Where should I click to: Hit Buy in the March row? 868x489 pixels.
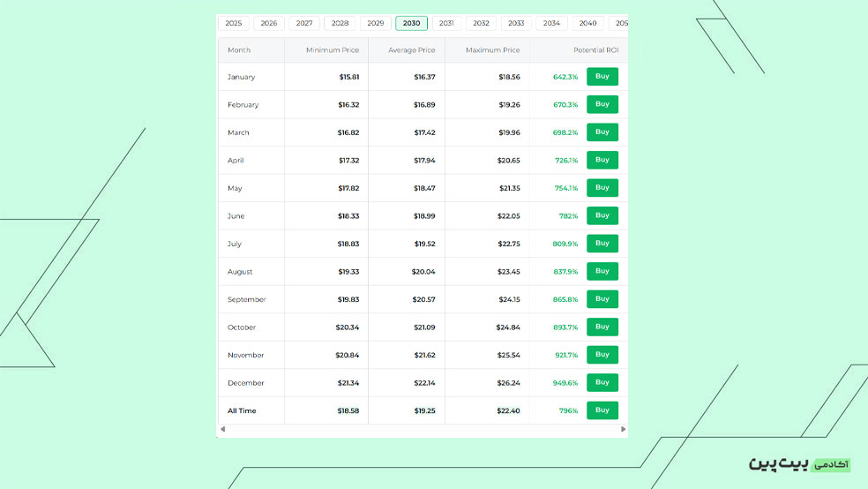pos(602,132)
